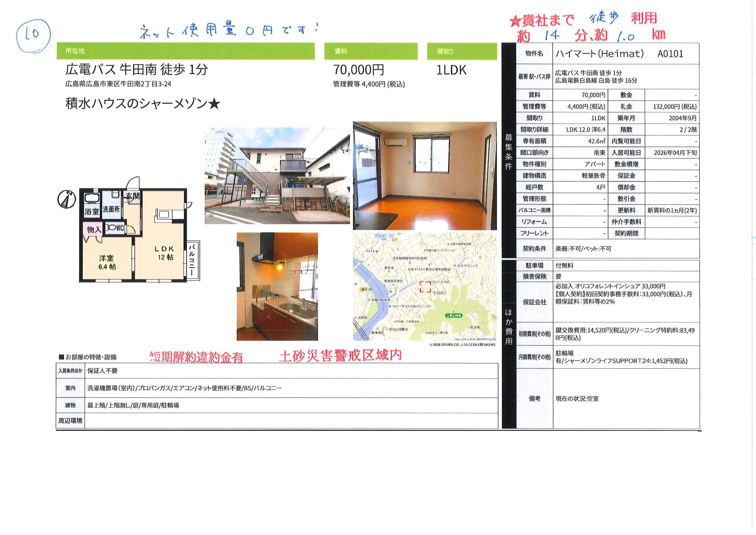Select 管理費等 4,400円 (税込) under rent
The image size is (756, 535).
(x=369, y=84)
